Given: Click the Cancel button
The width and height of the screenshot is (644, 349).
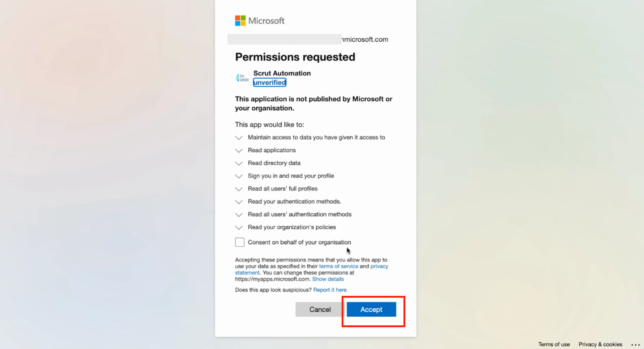Looking at the screenshot, I should [x=320, y=309].
